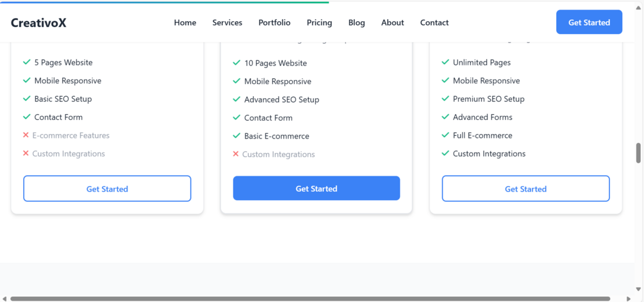644x302 pixels.
Task: Navigate to the Pricing section
Action: click(x=319, y=22)
